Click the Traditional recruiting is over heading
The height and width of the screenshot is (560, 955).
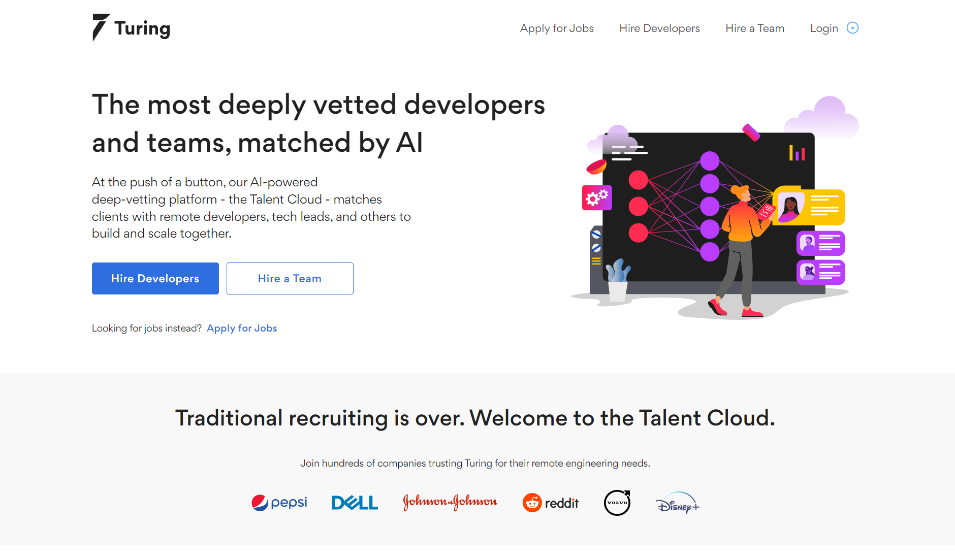(x=475, y=418)
